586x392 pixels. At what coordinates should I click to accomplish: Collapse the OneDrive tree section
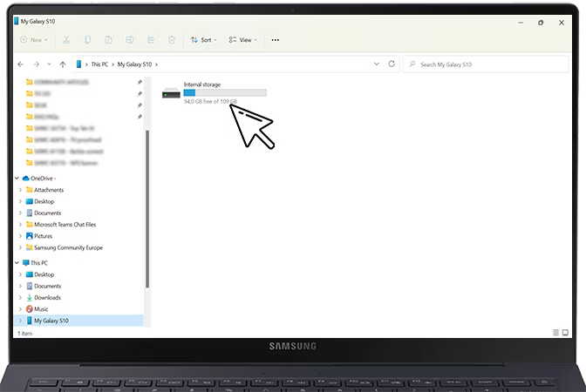(x=17, y=178)
